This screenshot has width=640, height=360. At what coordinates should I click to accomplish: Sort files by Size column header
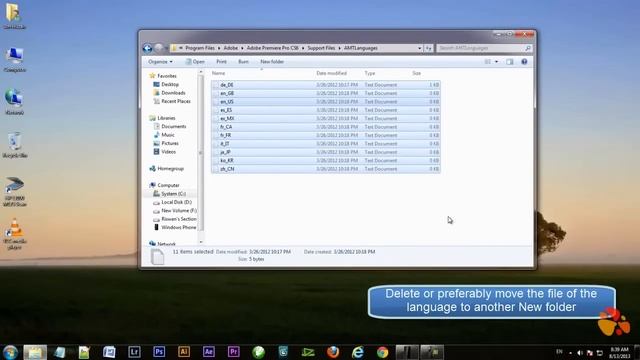[416, 73]
